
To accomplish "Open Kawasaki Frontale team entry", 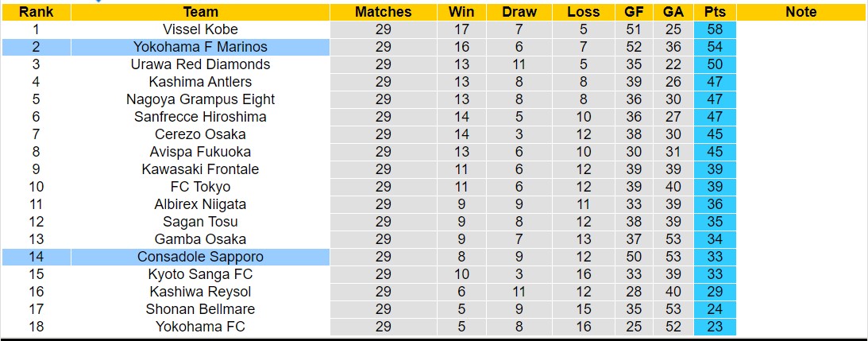I will coord(200,169).
